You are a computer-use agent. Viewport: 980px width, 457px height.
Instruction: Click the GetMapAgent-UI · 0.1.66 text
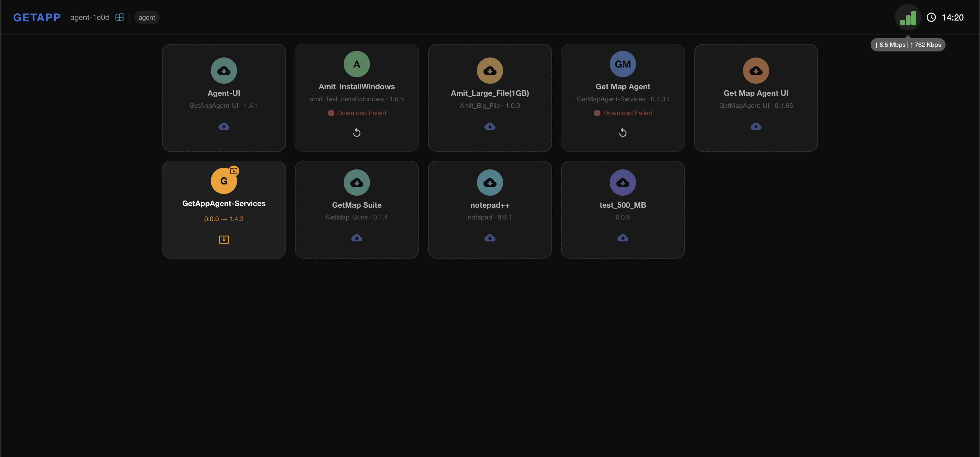756,105
